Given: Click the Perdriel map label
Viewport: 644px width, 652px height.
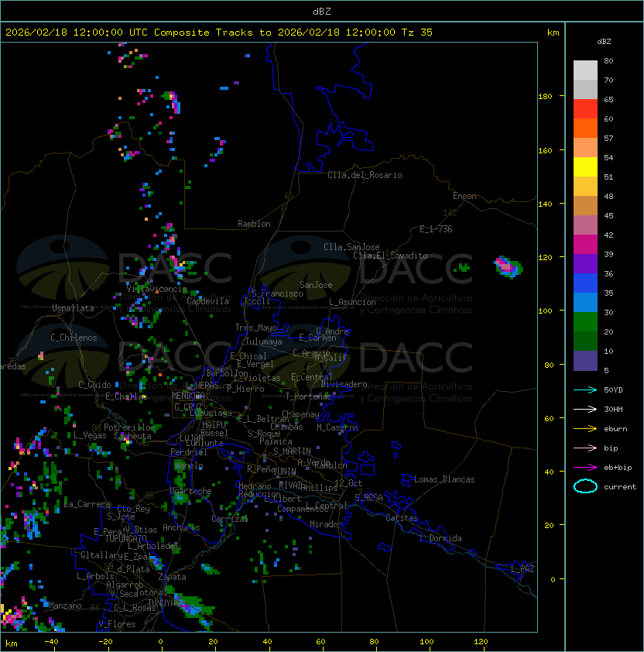Looking at the screenshot, I should coord(189,452).
